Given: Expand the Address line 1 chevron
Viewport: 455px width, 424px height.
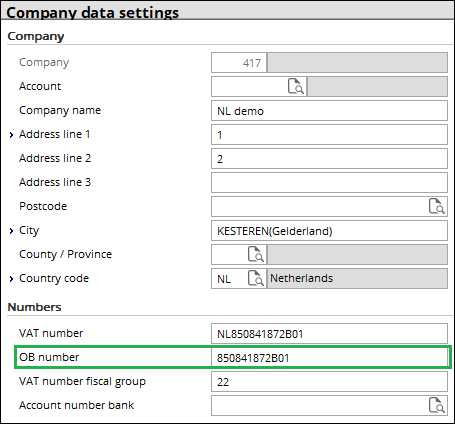Looking at the screenshot, I should pyautogui.click(x=11, y=135).
